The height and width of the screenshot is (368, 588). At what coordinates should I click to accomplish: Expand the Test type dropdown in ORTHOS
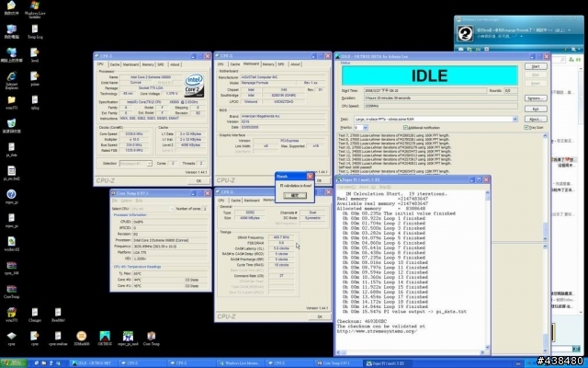click(x=514, y=119)
